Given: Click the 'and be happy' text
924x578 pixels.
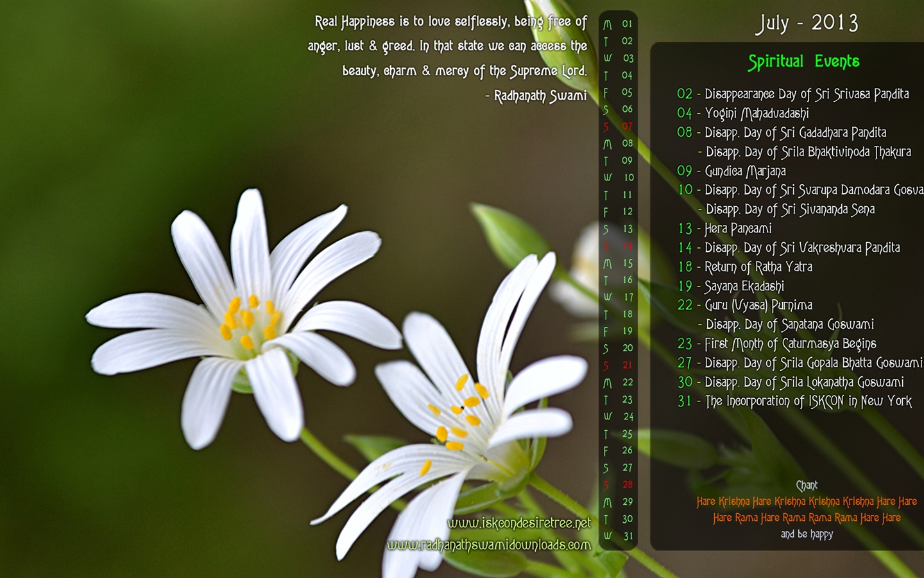Looking at the screenshot, I should click(x=807, y=534).
